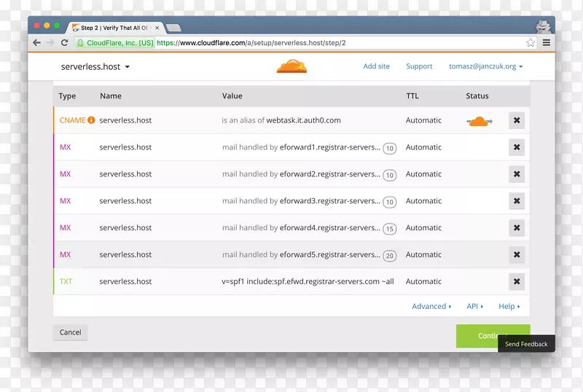
Task: Bookmark this page with the star icon
Action: (531, 43)
